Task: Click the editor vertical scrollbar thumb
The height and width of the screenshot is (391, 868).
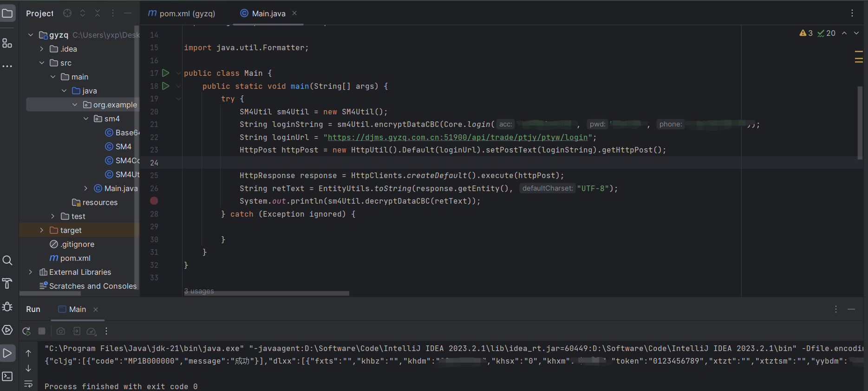Action: (860, 123)
